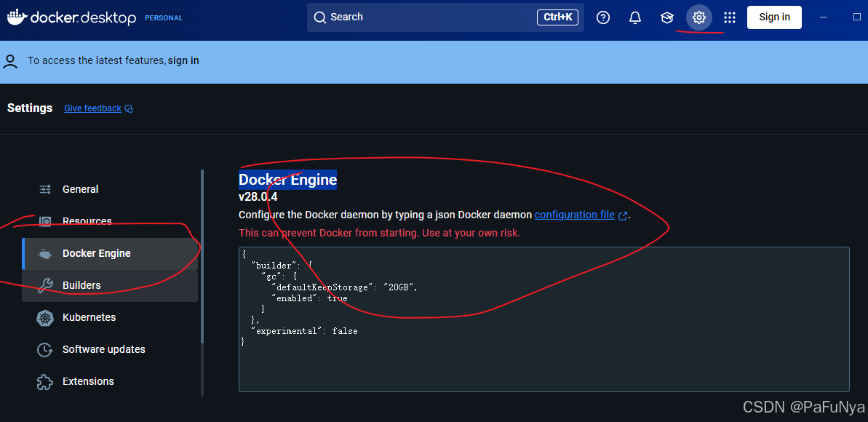Click the "defaultKeepStorage" line in editor
The image size is (868, 422).
pos(343,287)
